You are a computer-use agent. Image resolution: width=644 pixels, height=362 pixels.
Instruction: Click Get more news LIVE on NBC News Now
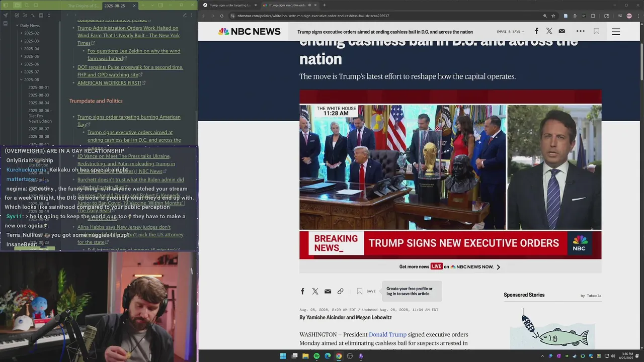click(x=450, y=266)
